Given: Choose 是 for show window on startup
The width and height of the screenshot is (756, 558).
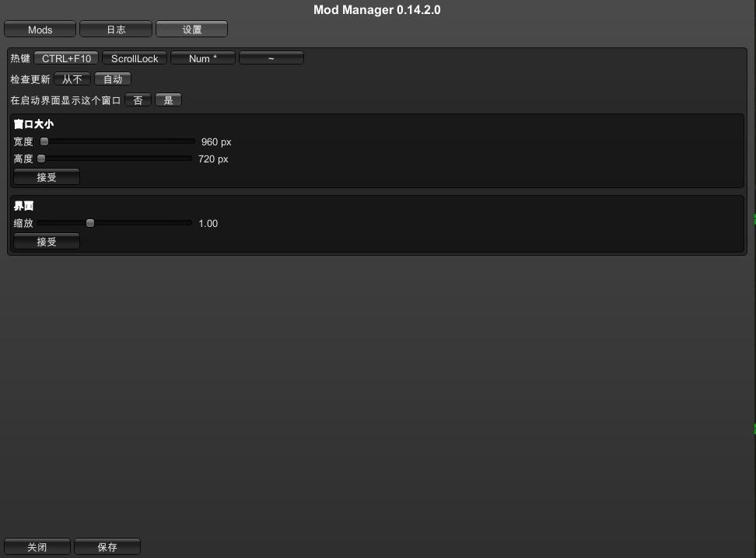Looking at the screenshot, I should [x=168, y=100].
